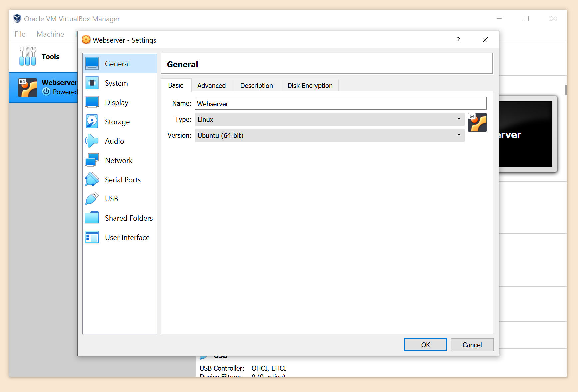Open the Network settings section

click(118, 160)
